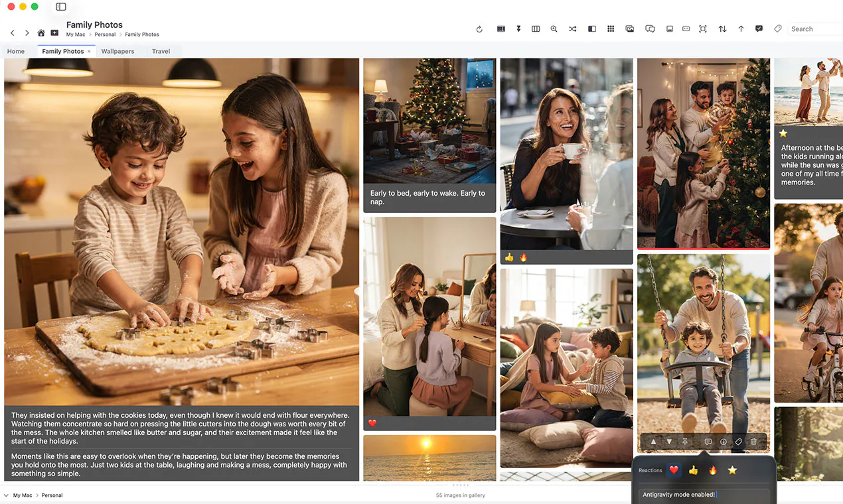The width and height of the screenshot is (843, 504).
Task: Click the 'Early to bed, early to wake' caption
Action: click(x=427, y=198)
